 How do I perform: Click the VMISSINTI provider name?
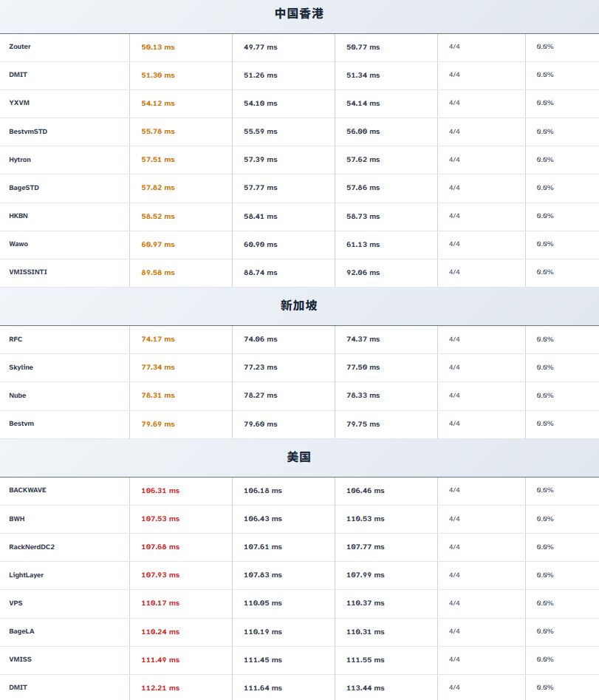click(28, 272)
